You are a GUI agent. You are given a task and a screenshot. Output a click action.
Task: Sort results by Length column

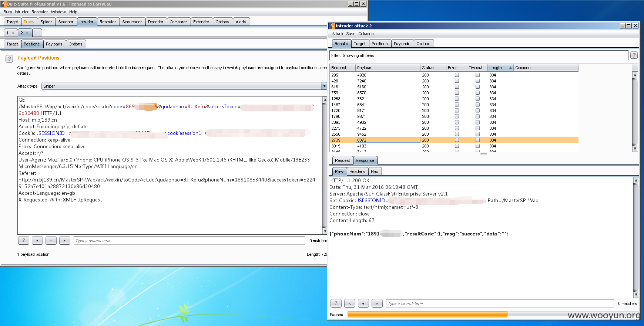click(500, 68)
